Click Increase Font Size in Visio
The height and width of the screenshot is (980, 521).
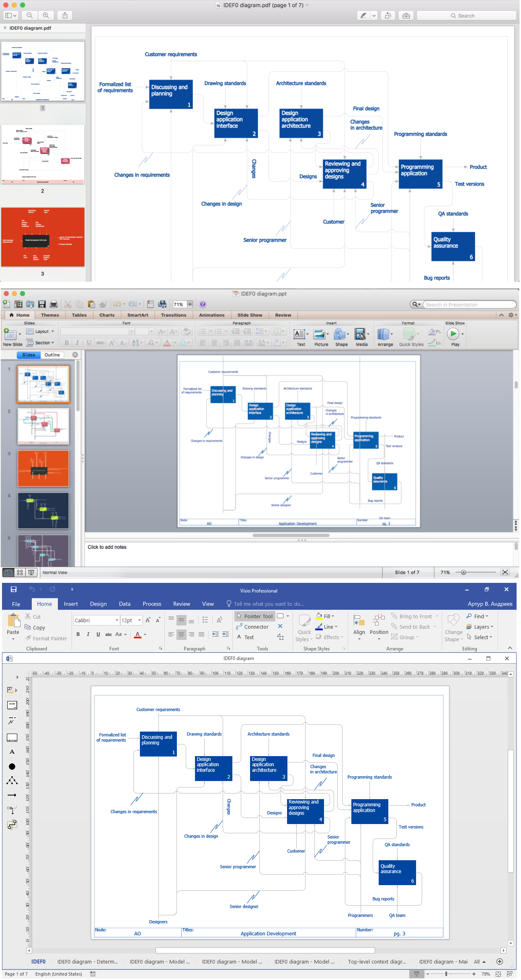[148, 620]
